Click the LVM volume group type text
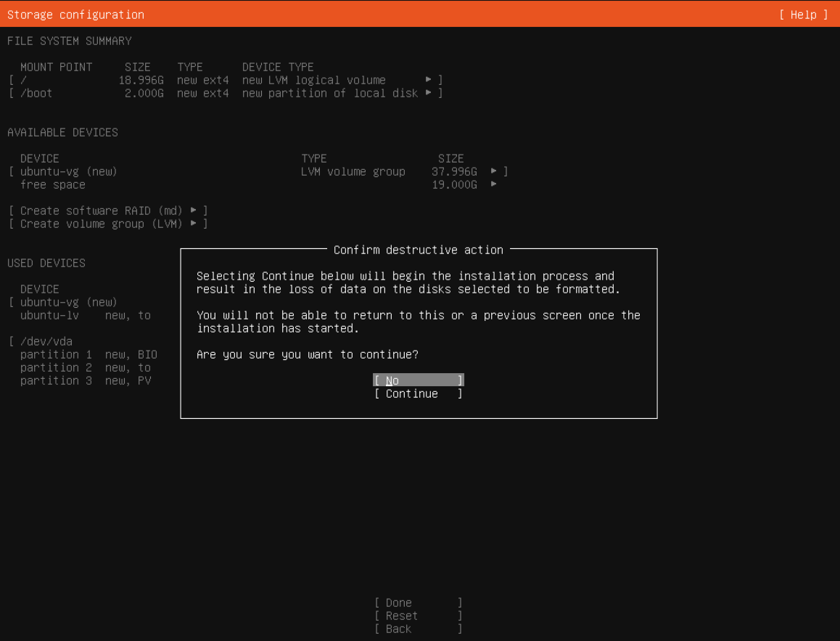This screenshot has height=641, width=840. click(x=353, y=171)
